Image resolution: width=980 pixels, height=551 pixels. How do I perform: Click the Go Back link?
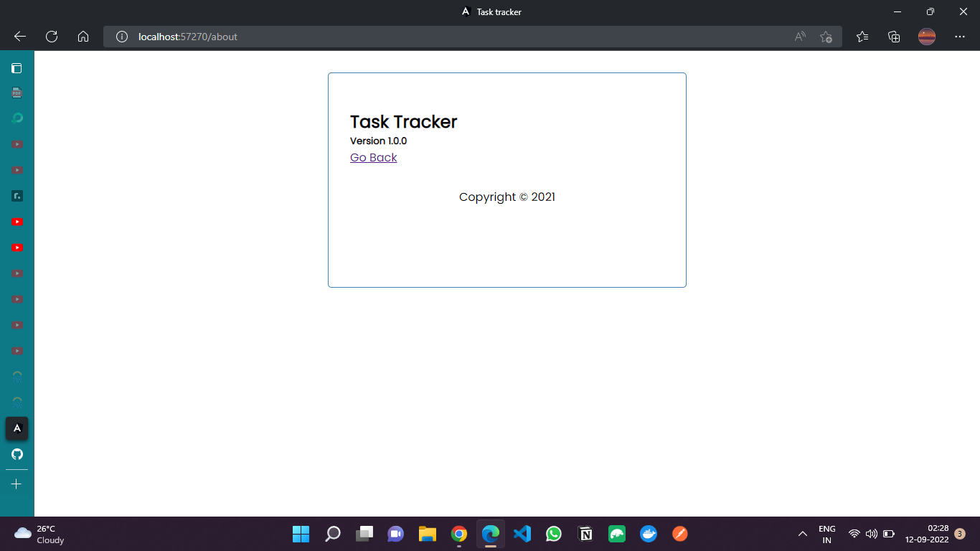tap(373, 158)
